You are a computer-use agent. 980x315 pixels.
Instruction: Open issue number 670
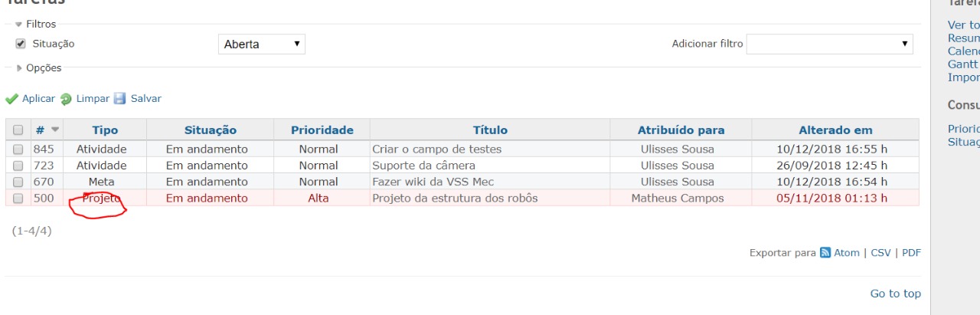(44, 182)
